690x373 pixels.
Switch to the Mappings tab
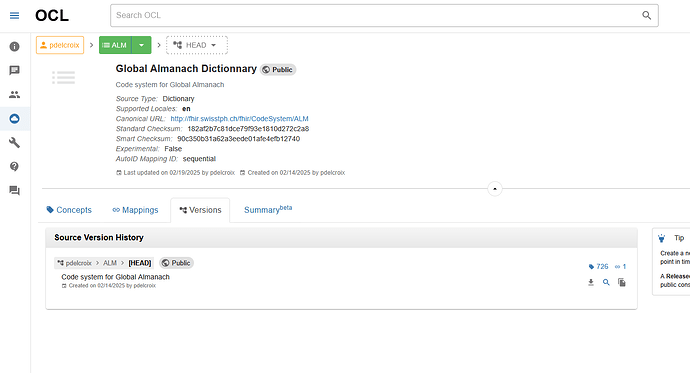[x=135, y=210]
